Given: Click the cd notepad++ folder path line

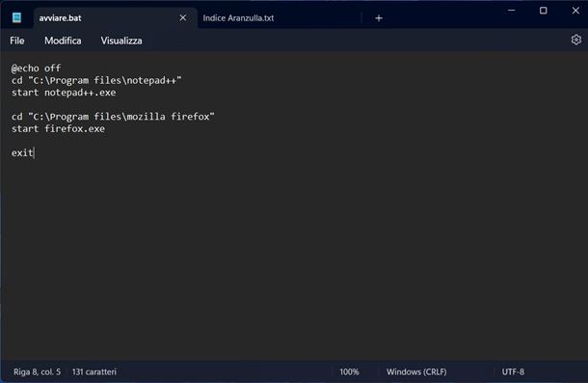Looking at the screenshot, I should 96,80.
